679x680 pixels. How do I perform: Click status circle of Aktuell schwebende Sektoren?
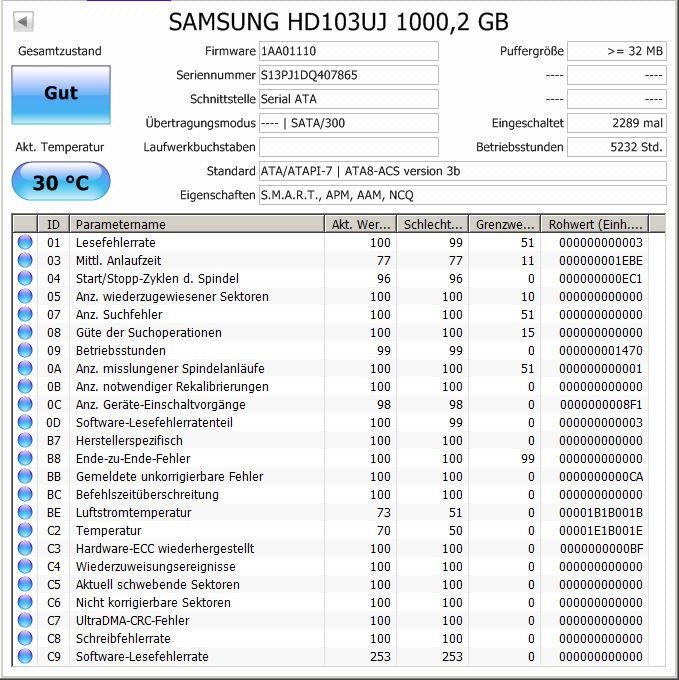coord(25,584)
